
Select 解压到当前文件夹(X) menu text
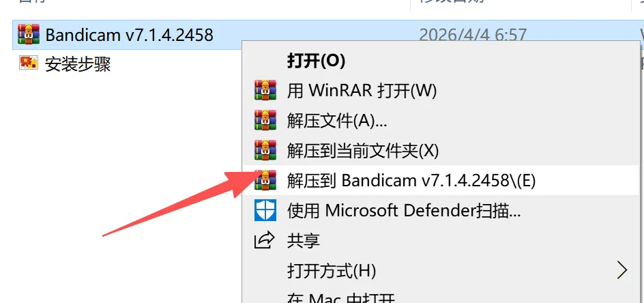point(363,151)
